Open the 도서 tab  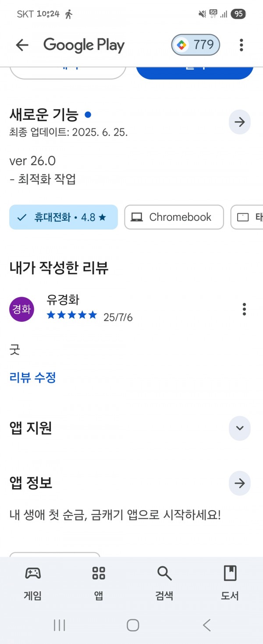coord(230,583)
